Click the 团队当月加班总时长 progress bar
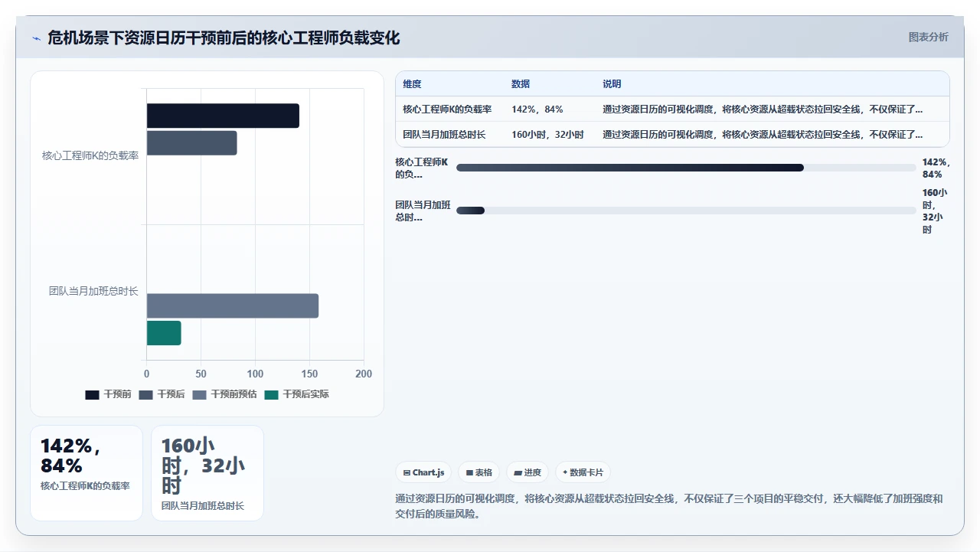The image size is (980, 552). coord(686,211)
